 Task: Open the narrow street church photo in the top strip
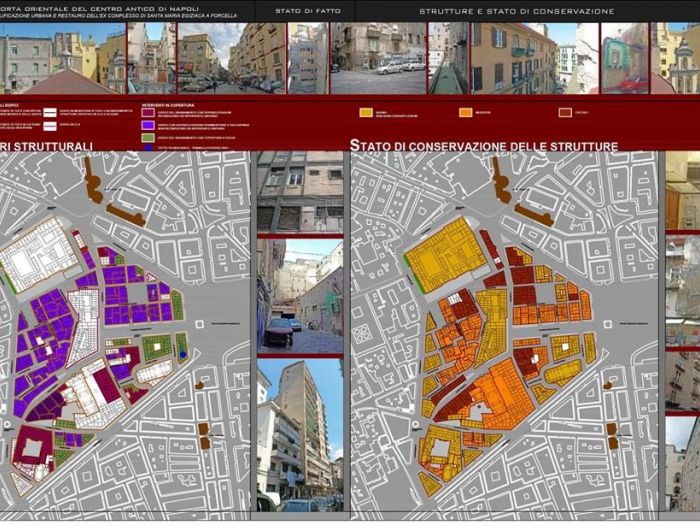(152, 58)
